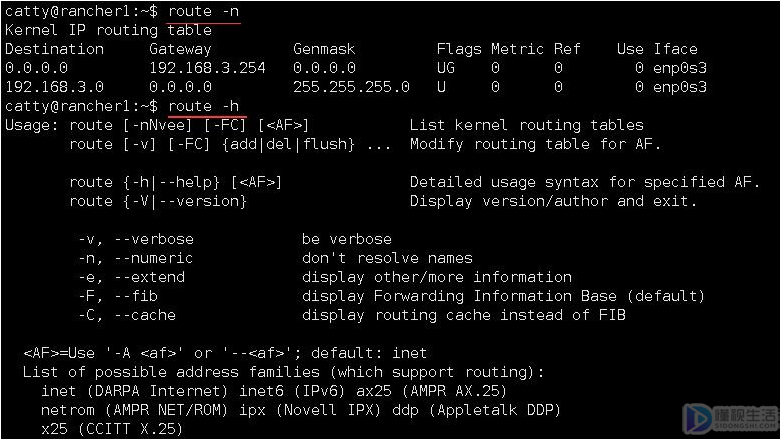Screen dimensions: 780x439
Task: Click the Destination column header
Action: tap(54, 49)
